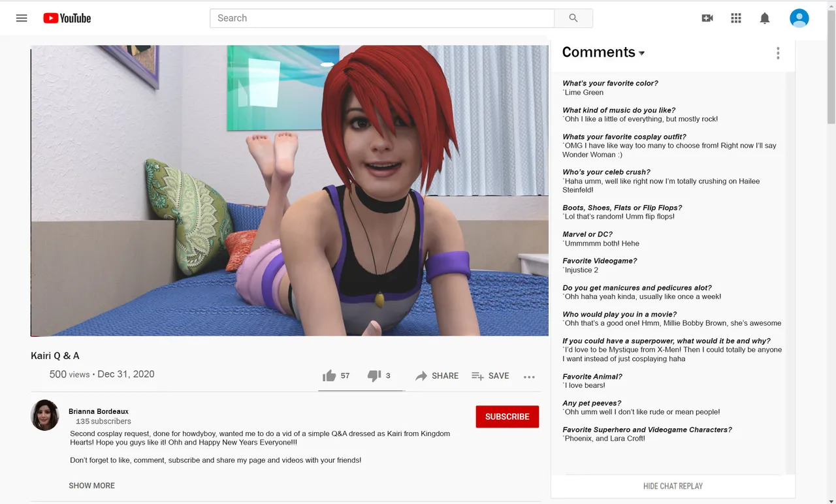Expand description with SHOW MORE

coord(92,486)
